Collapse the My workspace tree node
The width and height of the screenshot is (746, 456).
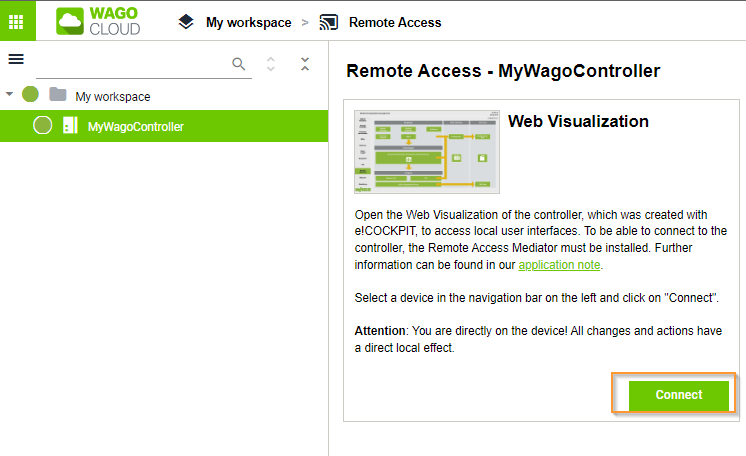click(x=9, y=94)
